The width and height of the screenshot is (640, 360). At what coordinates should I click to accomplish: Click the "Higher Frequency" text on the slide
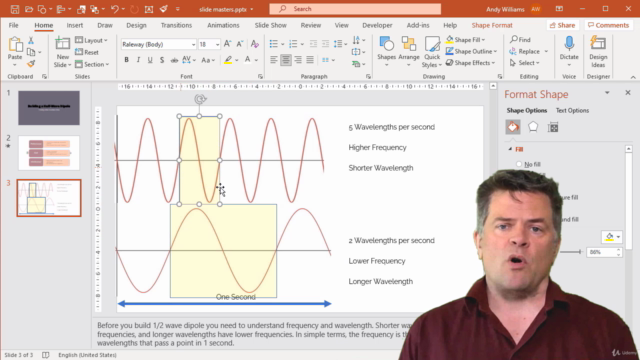[x=377, y=147]
